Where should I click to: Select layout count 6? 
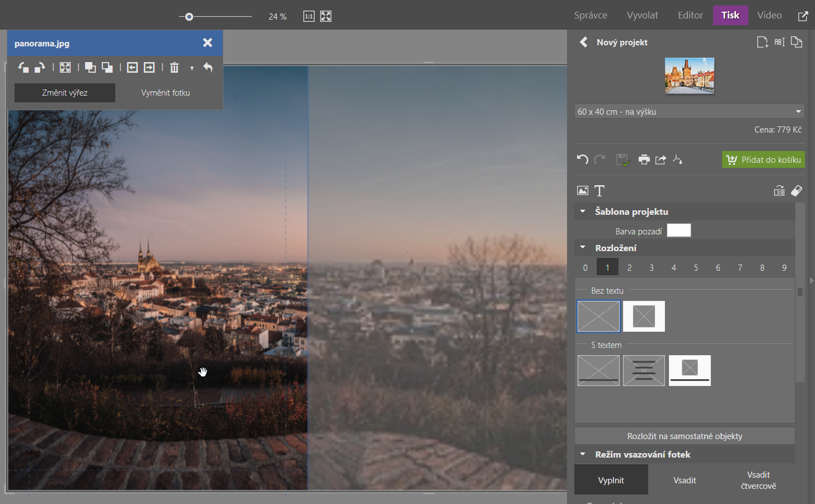coord(718,267)
